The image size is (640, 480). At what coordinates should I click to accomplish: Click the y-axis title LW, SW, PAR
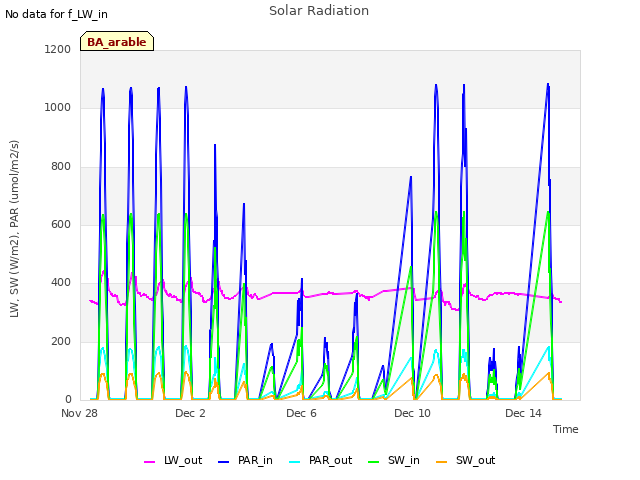click(x=14, y=229)
